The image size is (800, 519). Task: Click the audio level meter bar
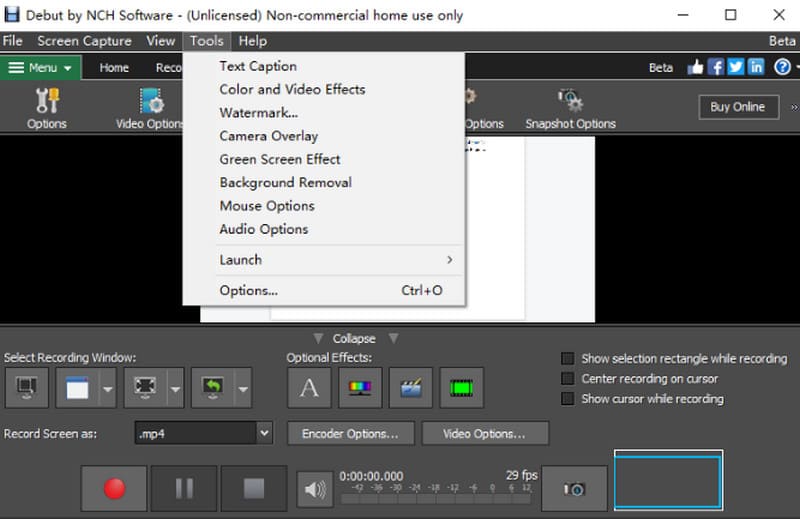coord(436,499)
